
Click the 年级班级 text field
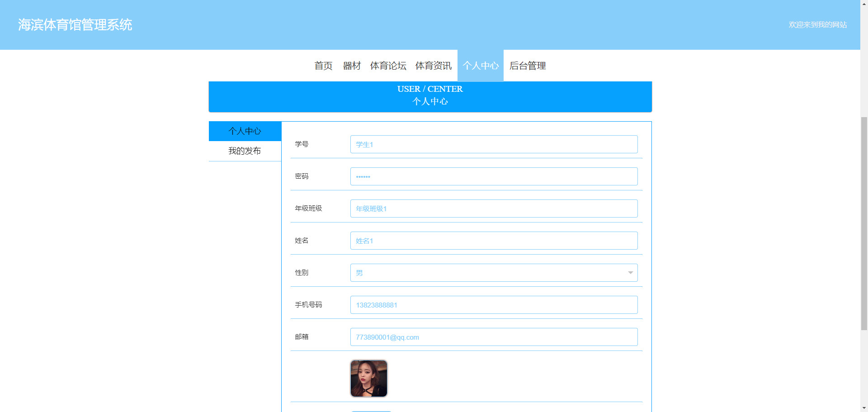tap(494, 208)
